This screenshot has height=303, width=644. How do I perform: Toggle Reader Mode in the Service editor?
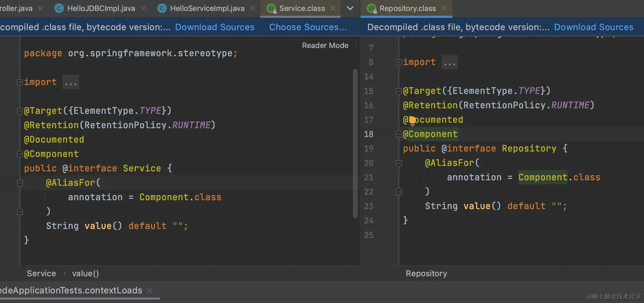[x=325, y=45]
